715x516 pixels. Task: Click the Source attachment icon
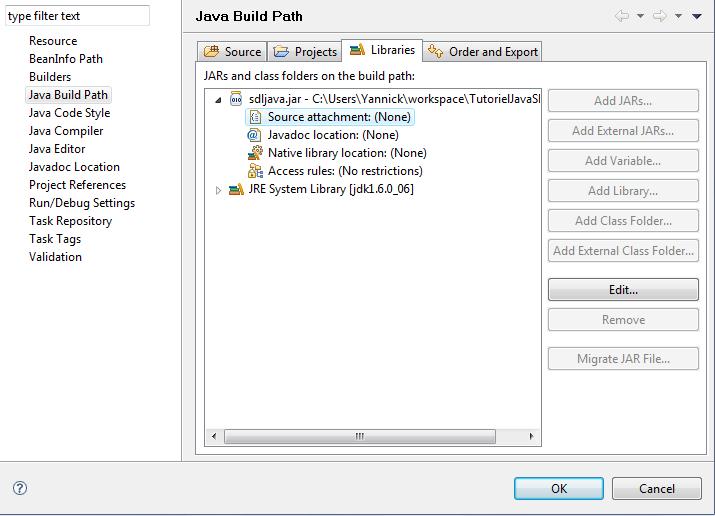tap(255, 117)
